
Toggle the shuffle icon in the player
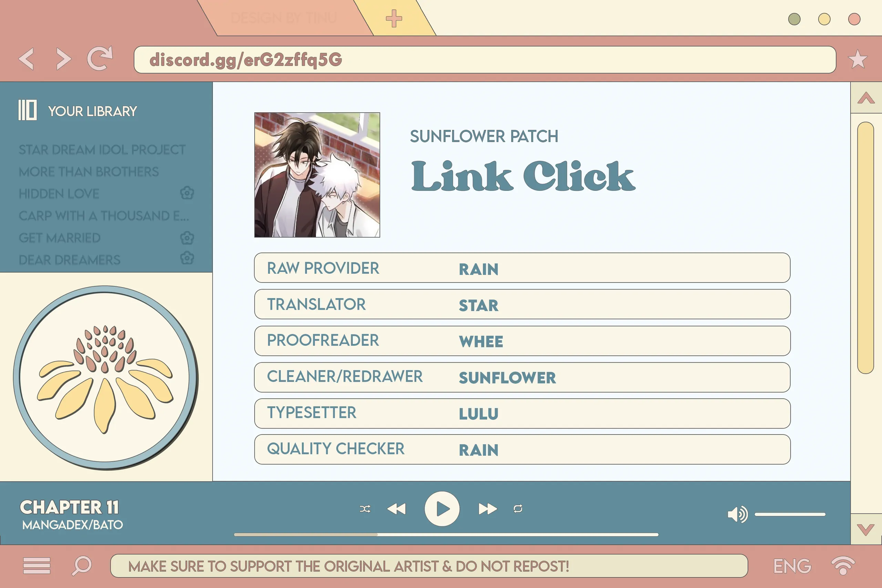pos(365,509)
